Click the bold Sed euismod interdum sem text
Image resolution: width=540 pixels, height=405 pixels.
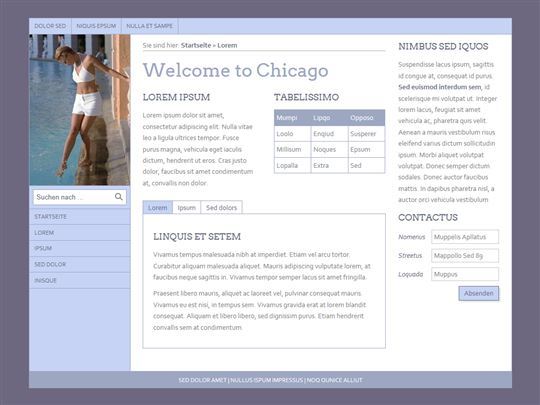coord(440,87)
